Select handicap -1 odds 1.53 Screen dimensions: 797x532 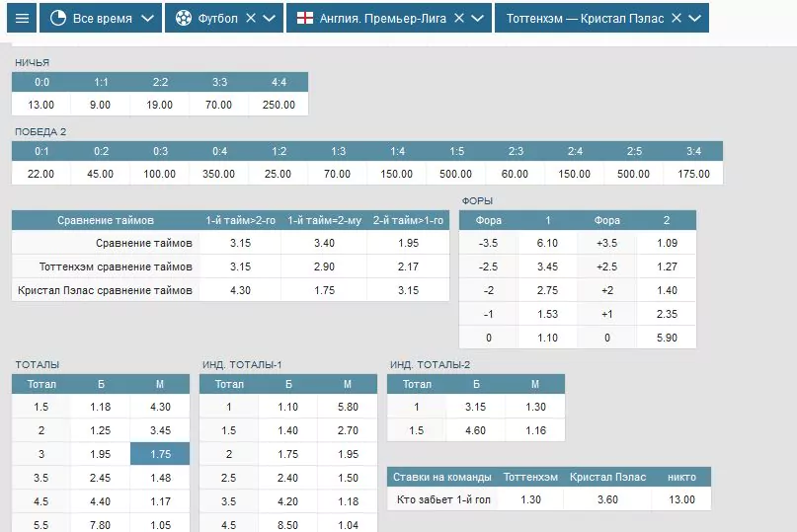point(547,314)
